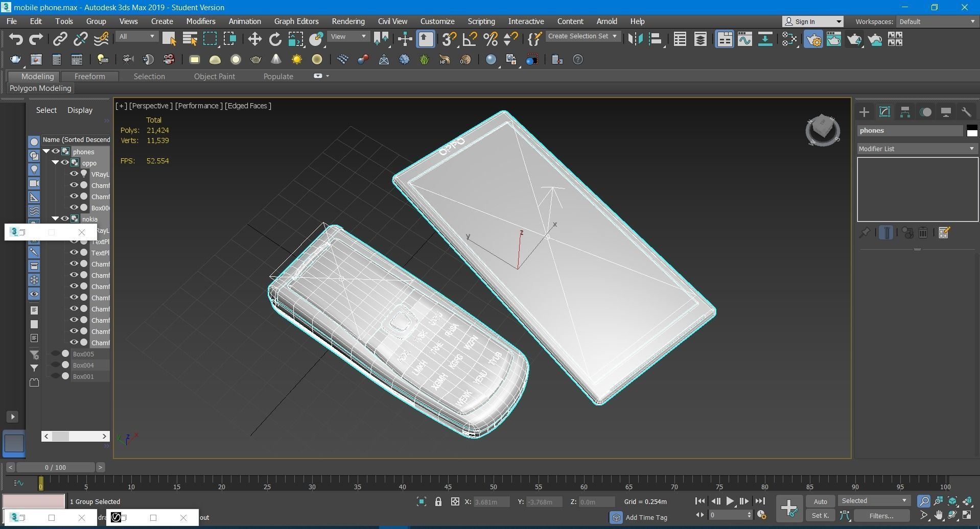Click the help question mark icon
Viewport: 980px width, 529px height.
(x=577, y=60)
